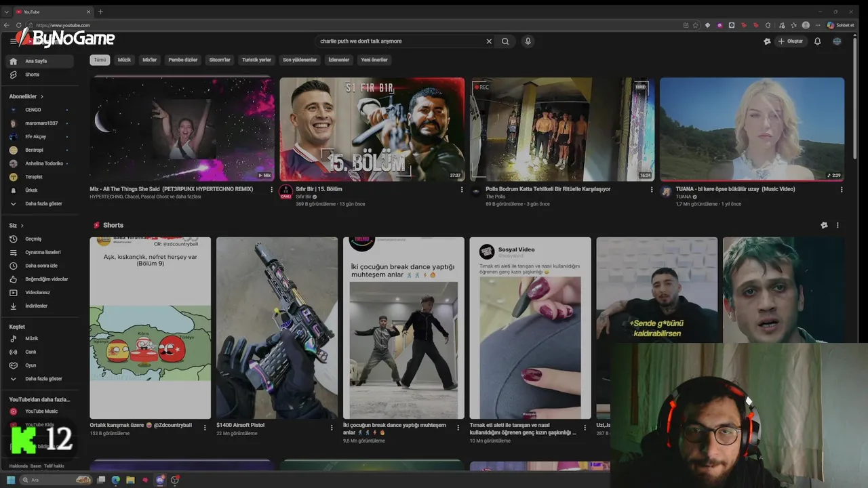
Task: Show more subscriptions with Daha fazla göster
Action: [x=39, y=203]
